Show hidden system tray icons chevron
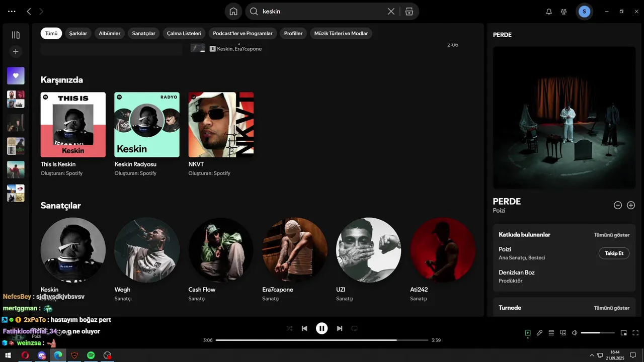Image resolution: width=644 pixels, height=362 pixels. point(592,355)
